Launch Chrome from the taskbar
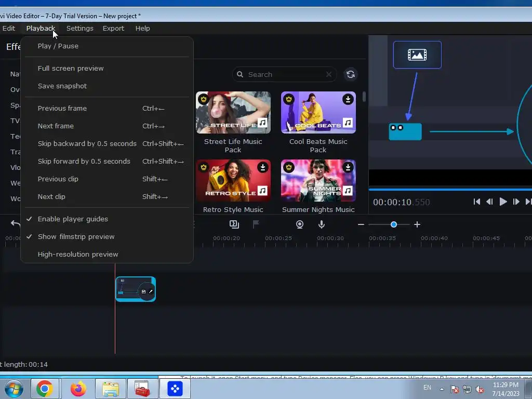The height and width of the screenshot is (399, 532). pos(45,389)
